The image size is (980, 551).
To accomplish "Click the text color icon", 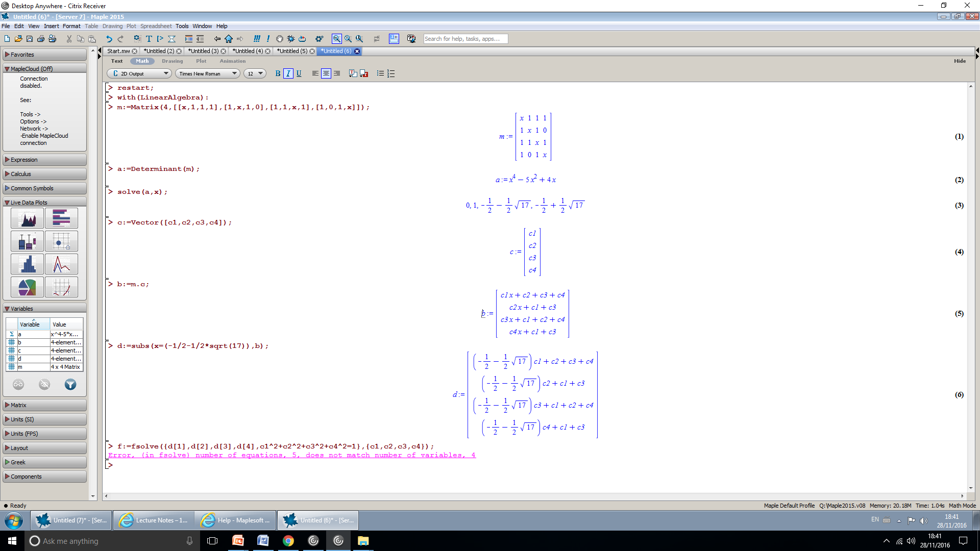I will pos(353,73).
